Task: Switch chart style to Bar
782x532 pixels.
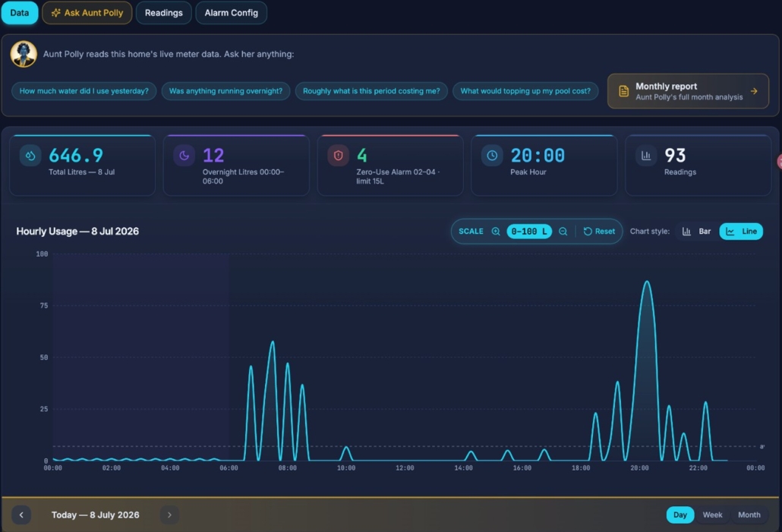Action: coord(697,231)
